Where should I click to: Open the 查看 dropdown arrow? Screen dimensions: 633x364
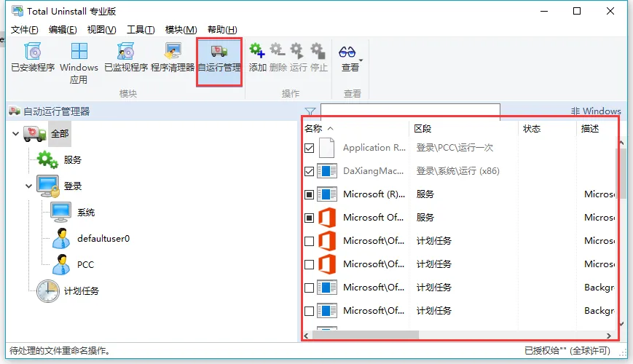click(361, 60)
